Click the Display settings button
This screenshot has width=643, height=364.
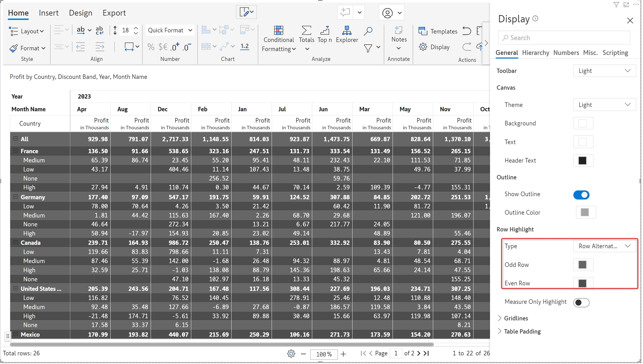434,47
